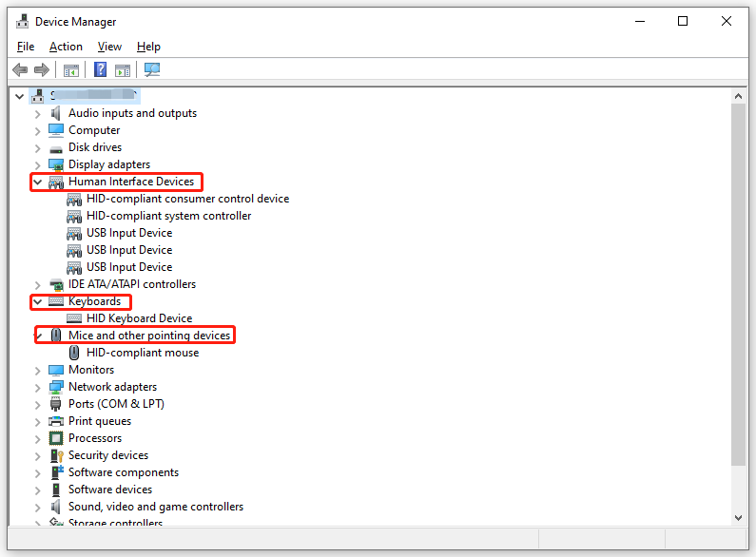Viewport: 756px width, 557px height.
Task: Maximize the Device Manager window
Action: [x=683, y=21]
